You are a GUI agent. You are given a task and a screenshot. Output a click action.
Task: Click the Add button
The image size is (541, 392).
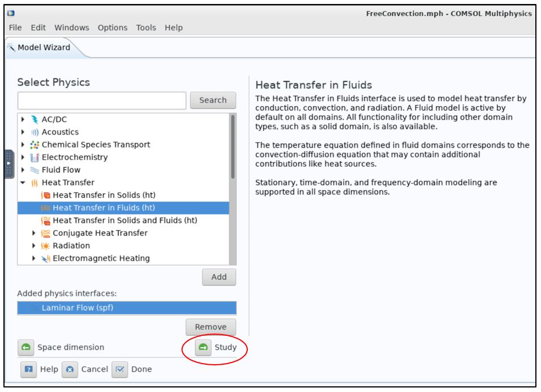(x=219, y=277)
